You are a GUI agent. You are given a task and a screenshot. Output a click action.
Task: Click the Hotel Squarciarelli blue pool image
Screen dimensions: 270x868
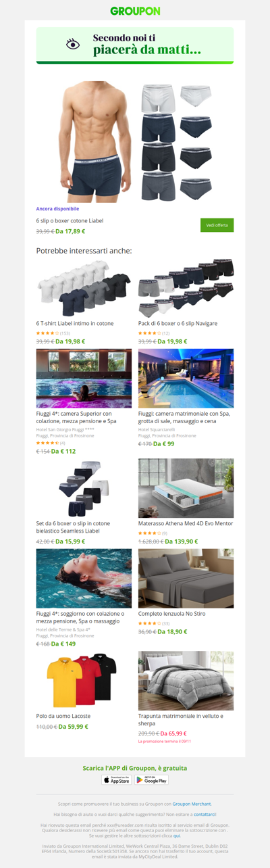186,378
